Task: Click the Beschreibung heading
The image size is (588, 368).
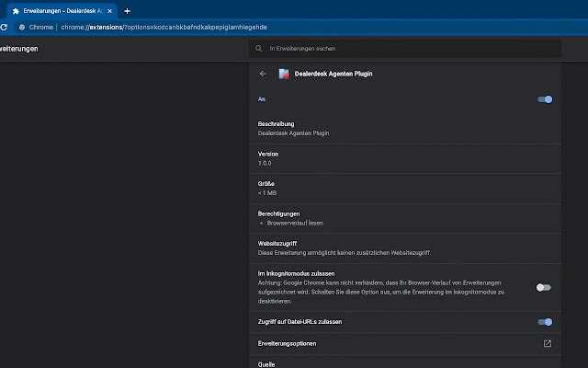Action: [x=276, y=124]
